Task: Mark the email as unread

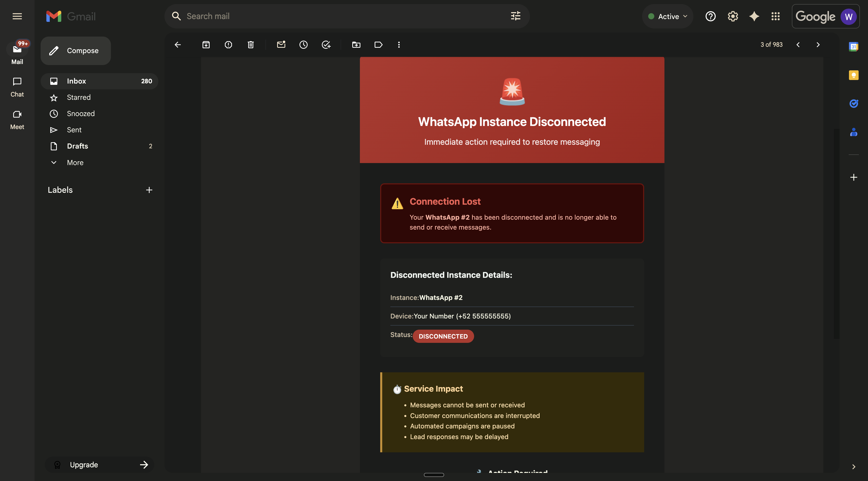Action: coord(281,44)
